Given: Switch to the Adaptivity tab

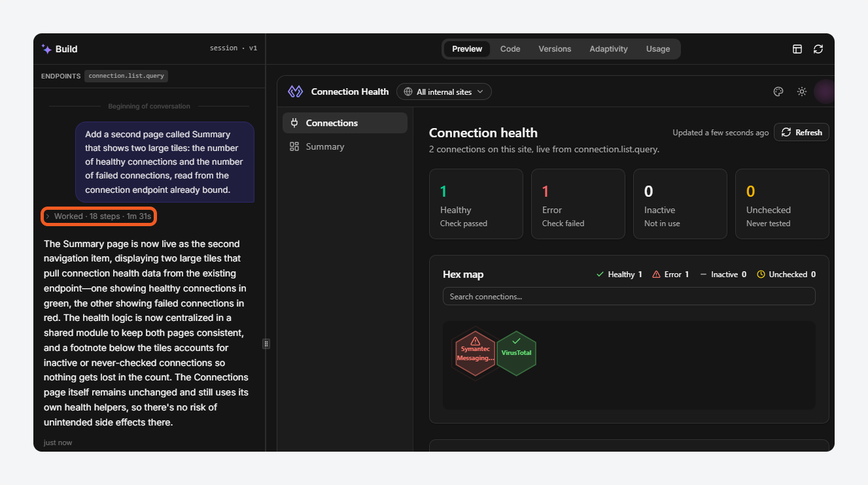Looking at the screenshot, I should click(x=608, y=49).
